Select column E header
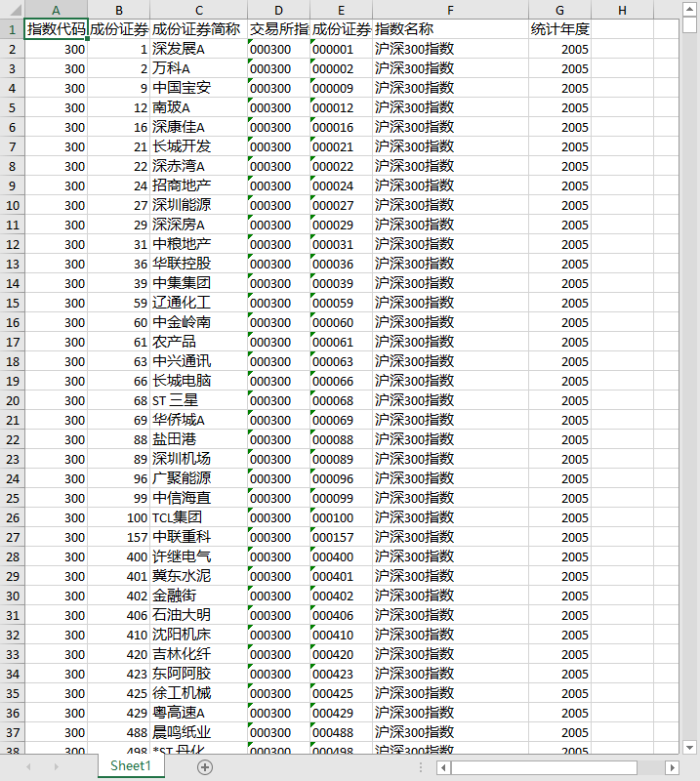The image size is (700, 781). pyautogui.click(x=341, y=10)
